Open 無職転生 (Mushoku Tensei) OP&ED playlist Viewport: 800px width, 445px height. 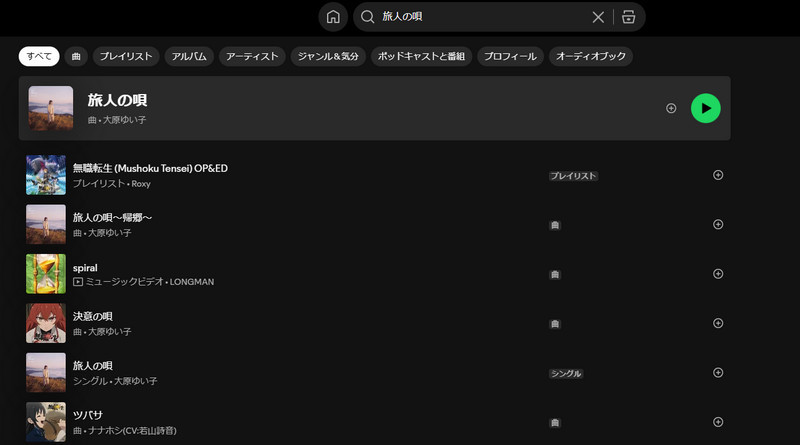[x=150, y=168]
